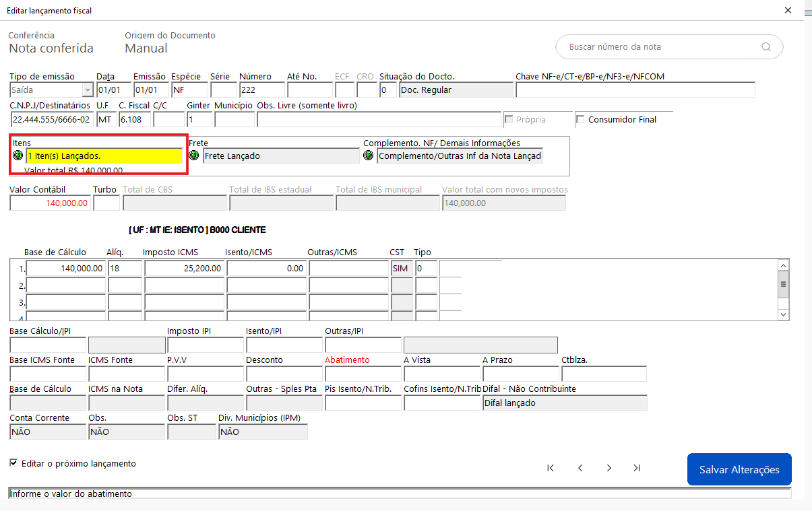Viewport: 812px width, 511px height.
Task: Click the Emissão date field
Action: (151, 90)
